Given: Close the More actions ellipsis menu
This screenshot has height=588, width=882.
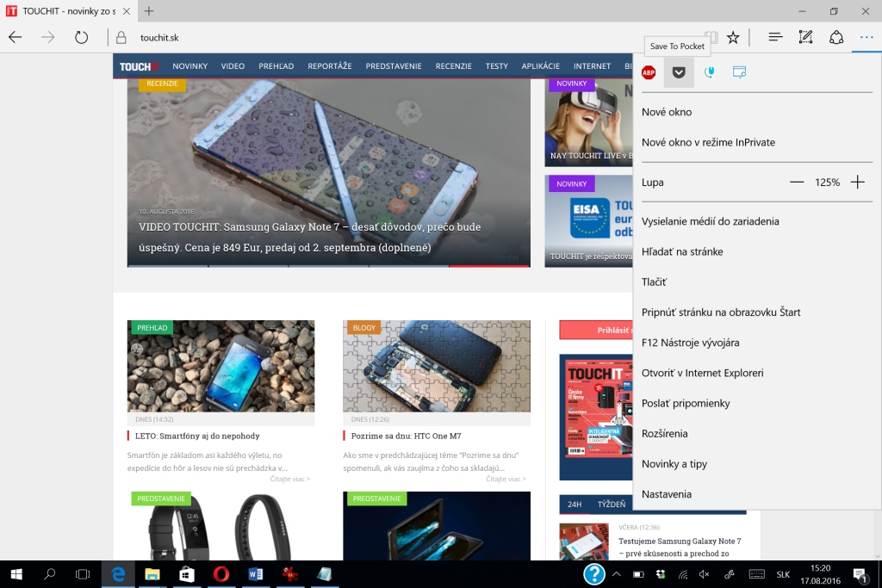Looking at the screenshot, I should [x=866, y=38].
